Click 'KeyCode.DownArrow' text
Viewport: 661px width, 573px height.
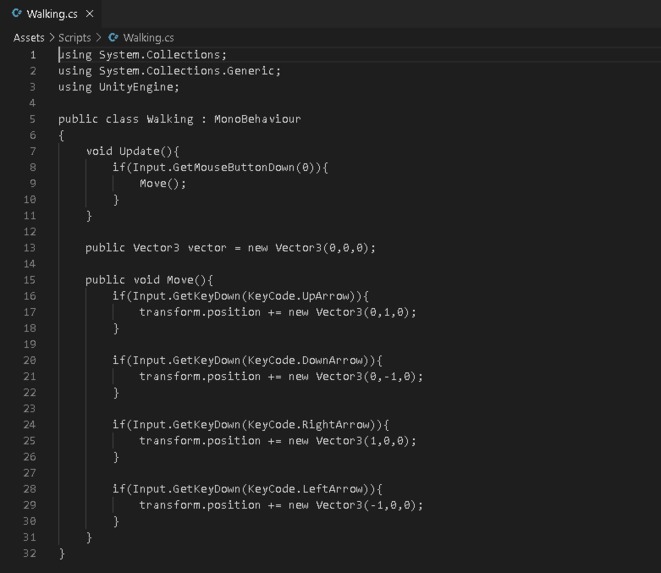click(x=306, y=360)
